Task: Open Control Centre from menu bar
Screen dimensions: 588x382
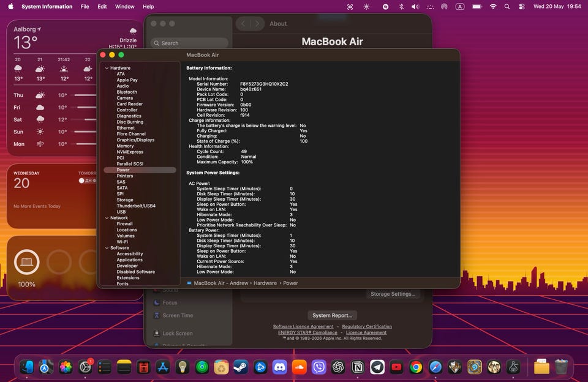Action: click(522, 7)
